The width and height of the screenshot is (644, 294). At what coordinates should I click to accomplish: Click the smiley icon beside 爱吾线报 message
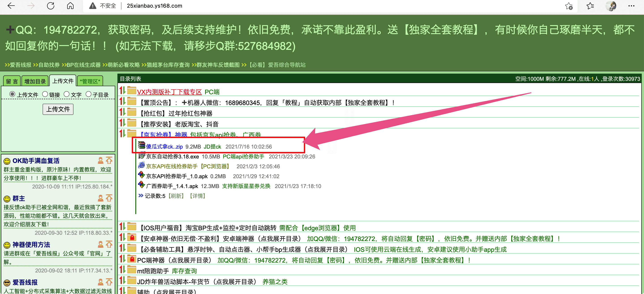tap(7, 283)
